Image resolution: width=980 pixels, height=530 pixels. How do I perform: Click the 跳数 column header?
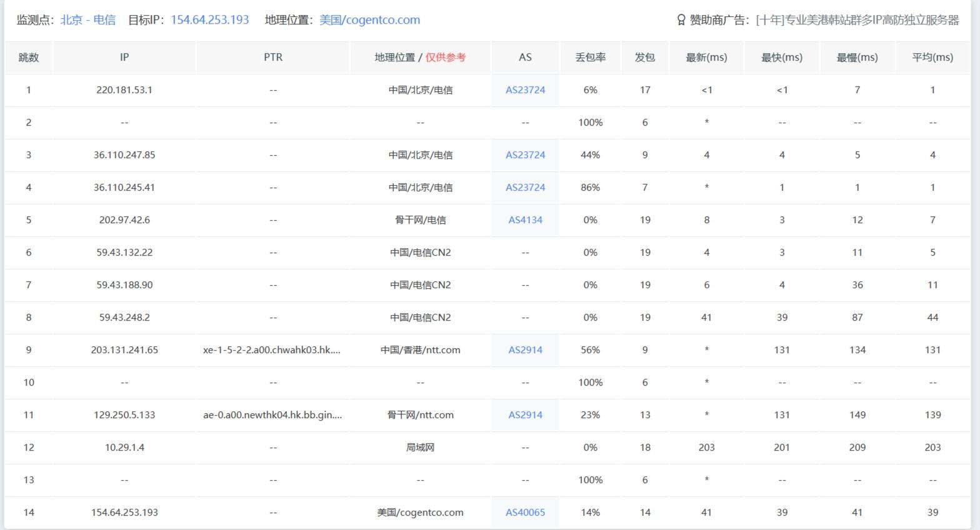pyautogui.click(x=29, y=57)
